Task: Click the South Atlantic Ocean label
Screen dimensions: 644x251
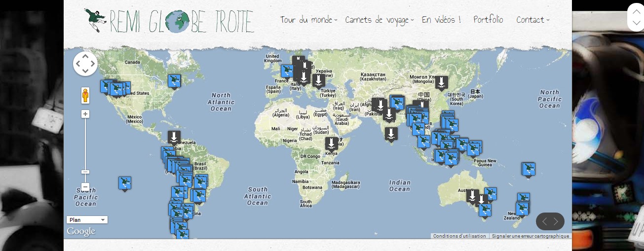Action: (258, 196)
